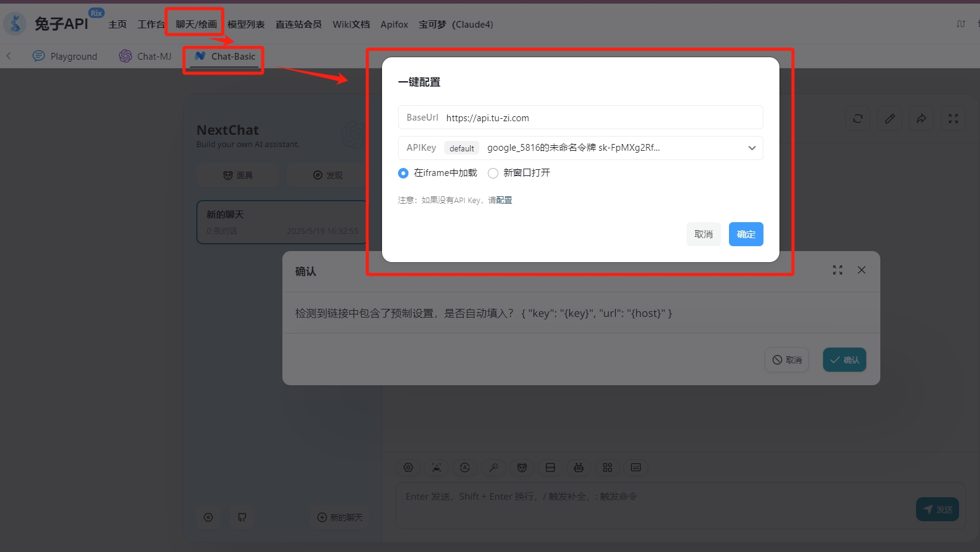Click the 请配置 link
This screenshot has height=552, width=980.
click(500, 201)
